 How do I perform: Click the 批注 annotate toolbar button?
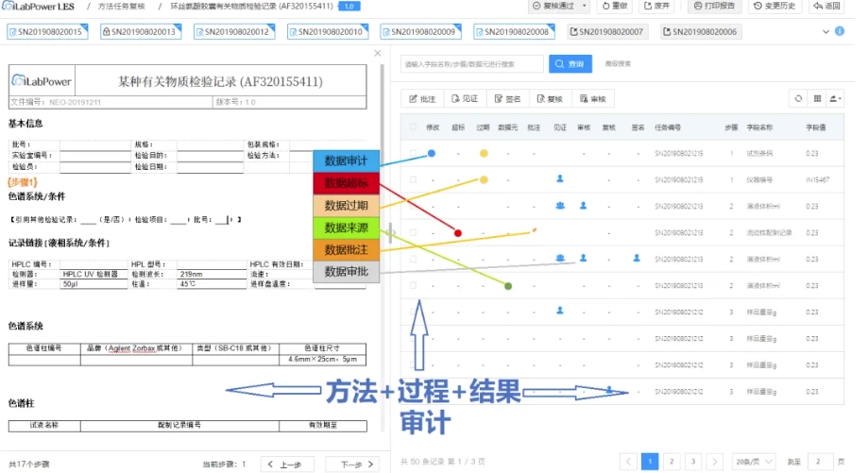[x=421, y=99]
